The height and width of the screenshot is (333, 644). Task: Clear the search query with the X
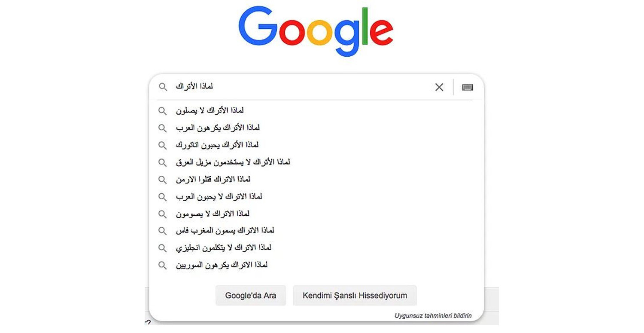[x=439, y=87]
